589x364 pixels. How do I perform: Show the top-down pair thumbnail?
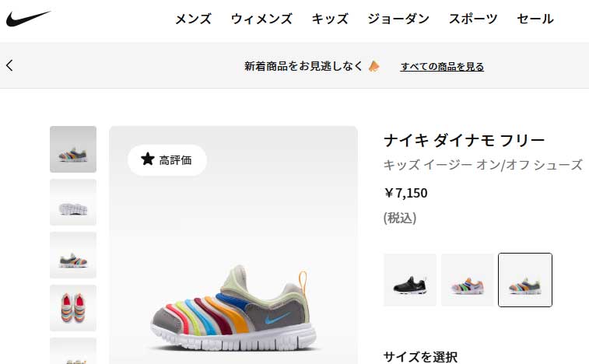pyautogui.click(x=73, y=308)
